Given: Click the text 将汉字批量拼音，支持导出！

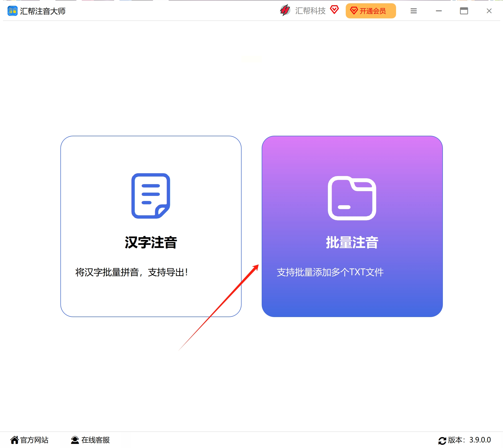Looking at the screenshot, I should (132, 272).
